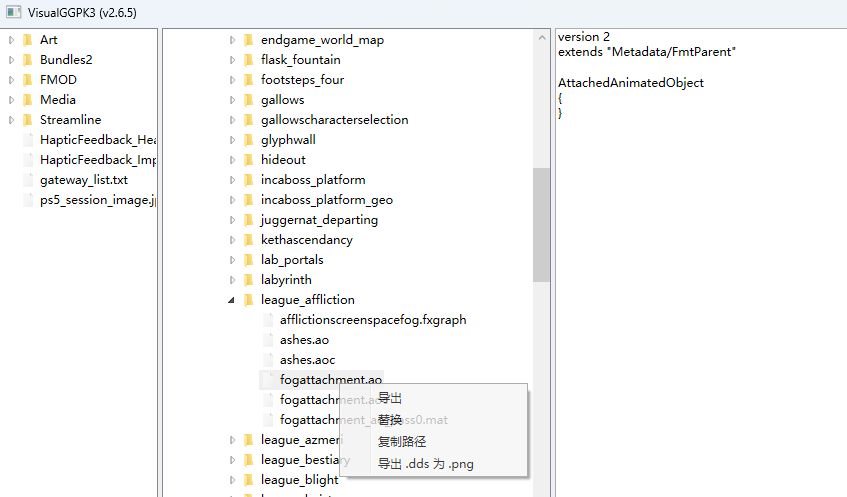
Task: Expand the Streamline folder arrow
Action: (x=11, y=120)
